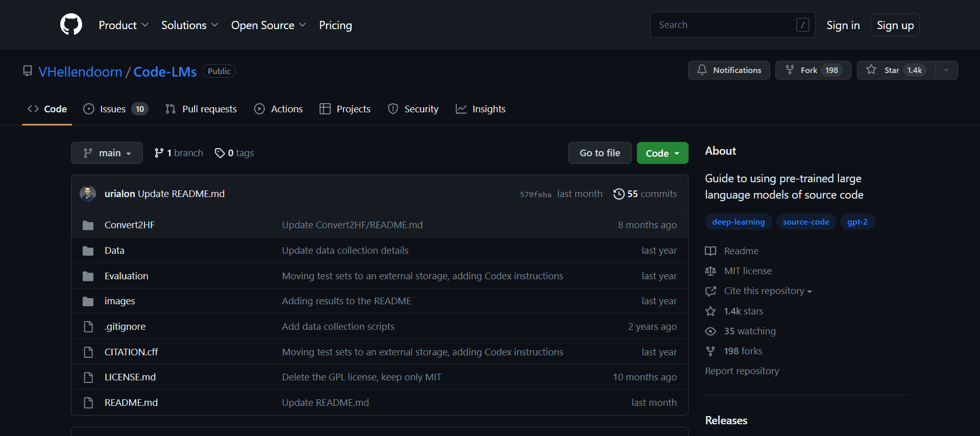Click Report repository link
The width and height of the screenshot is (980, 436).
(742, 371)
